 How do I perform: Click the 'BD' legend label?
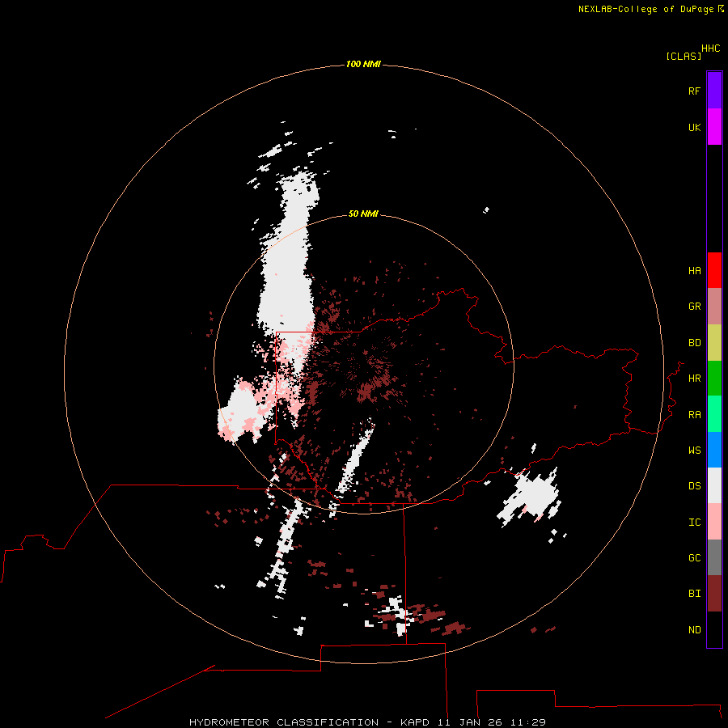pyautogui.click(x=694, y=343)
